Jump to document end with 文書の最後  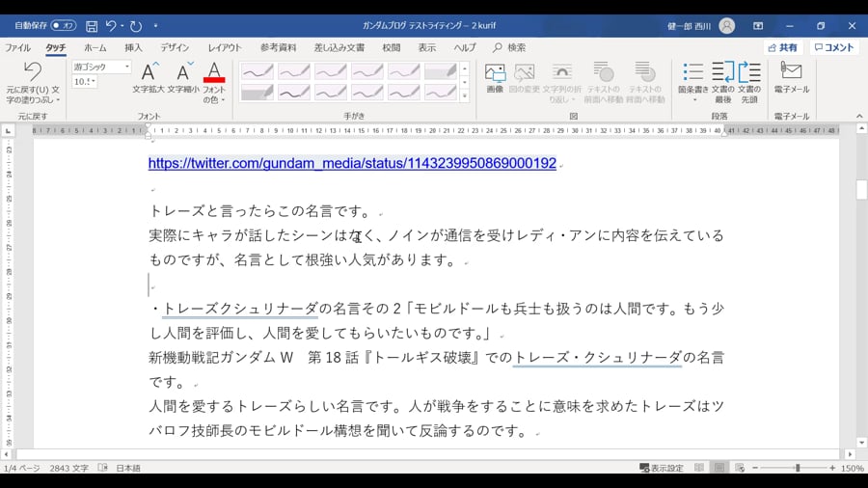point(722,82)
